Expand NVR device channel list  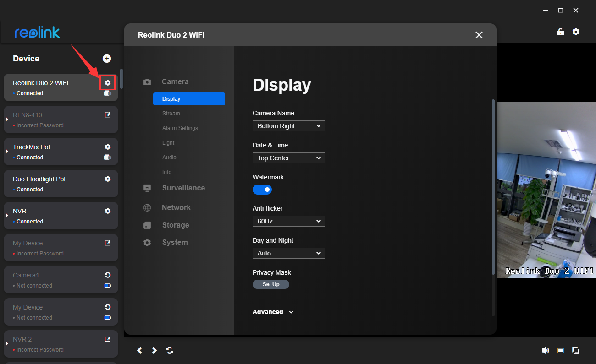click(7, 216)
